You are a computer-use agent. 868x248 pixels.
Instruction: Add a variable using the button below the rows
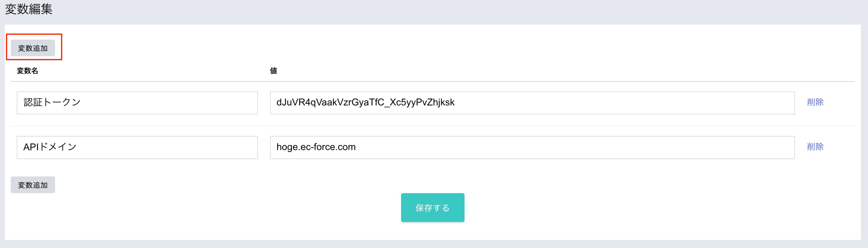[x=33, y=185]
